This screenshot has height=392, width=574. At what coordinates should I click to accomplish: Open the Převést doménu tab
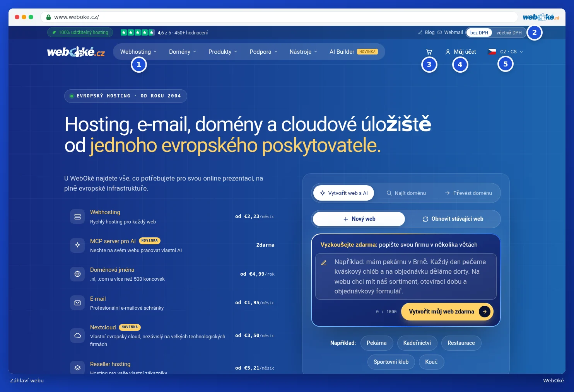(x=468, y=193)
